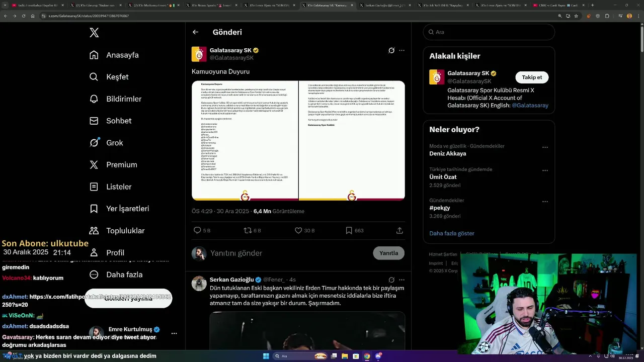
Task: Click the Ara search box on X
Action: coord(489,32)
